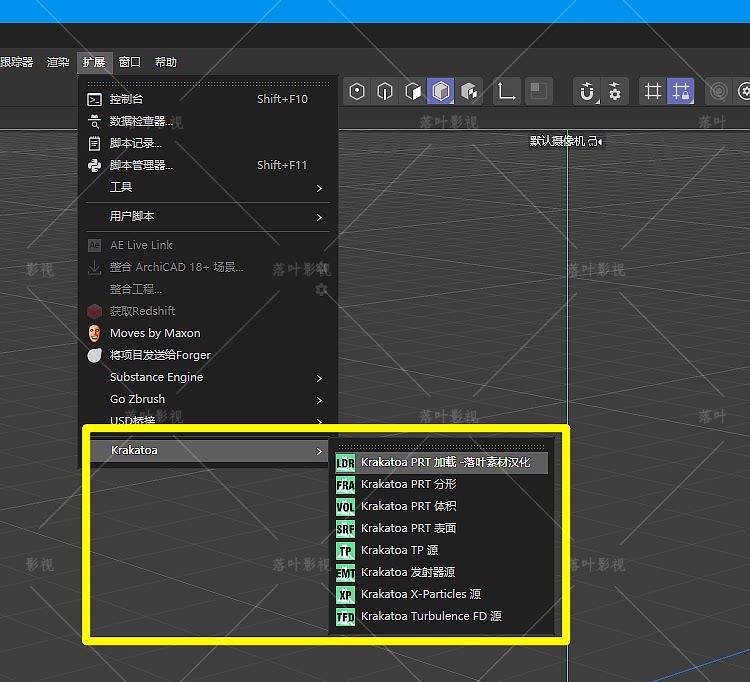Toggle the magnet Snap button
Viewport: 750px width, 682px height.
click(x=587, y=91)
